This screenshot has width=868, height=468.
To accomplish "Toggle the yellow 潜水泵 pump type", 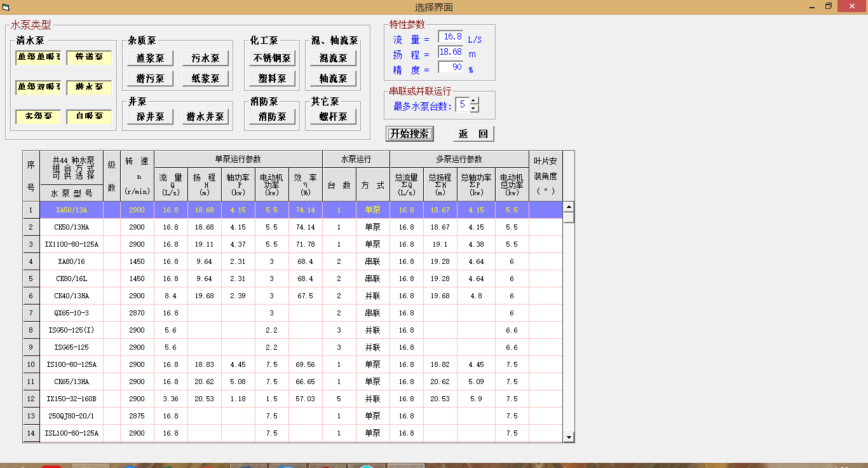I will coord(89,87).
